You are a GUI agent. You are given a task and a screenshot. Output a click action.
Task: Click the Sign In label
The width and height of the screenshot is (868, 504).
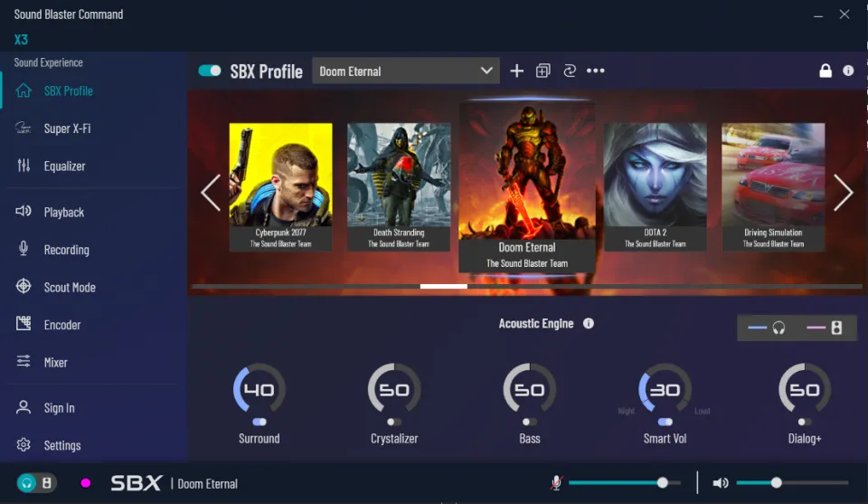click(60, 408)
